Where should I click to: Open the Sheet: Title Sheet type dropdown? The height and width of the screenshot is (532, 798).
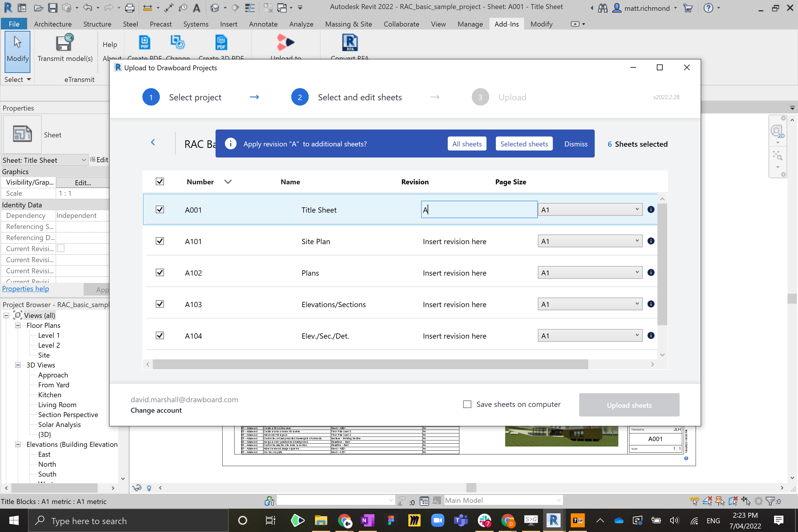click(x=83, y=160)
